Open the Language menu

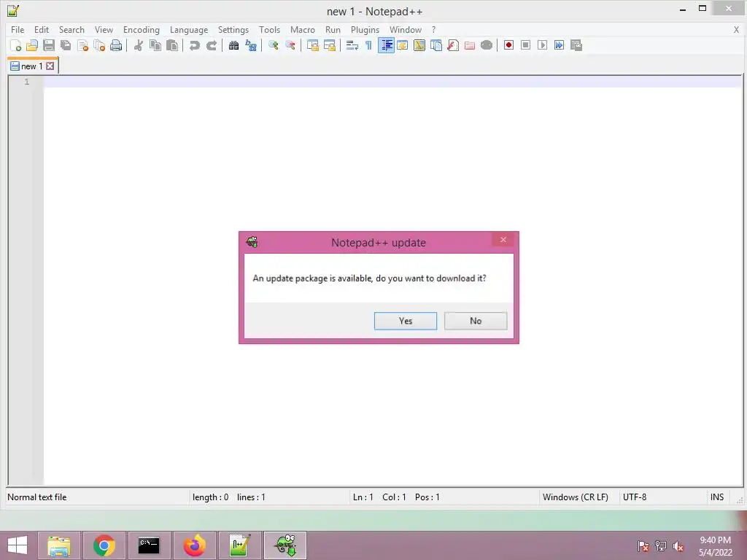click(x=189, y=29)
